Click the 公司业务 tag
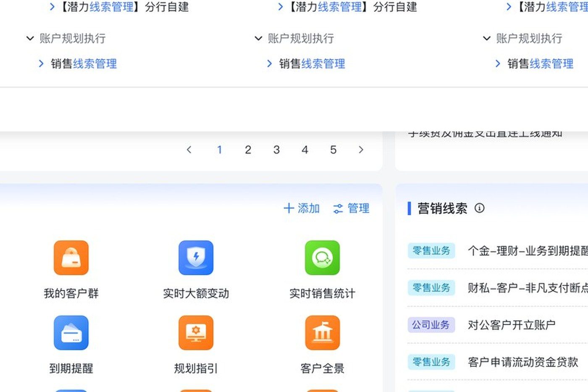The image size is (588, 392). (431, 325)
